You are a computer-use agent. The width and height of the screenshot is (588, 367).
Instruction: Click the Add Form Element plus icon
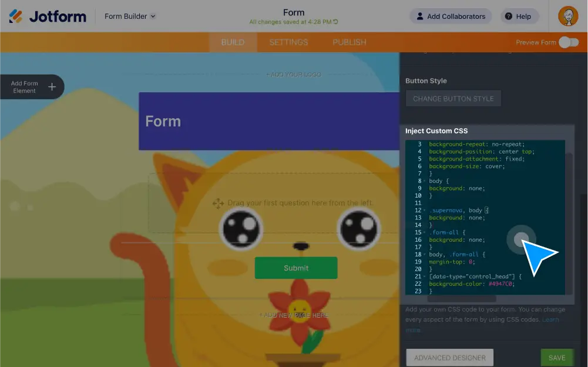coord(51,86)
